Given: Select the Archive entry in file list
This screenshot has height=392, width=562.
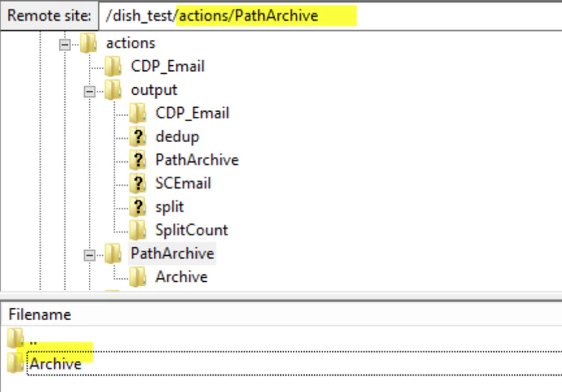Looking at the screenshot, I should (x=55, y=363).
